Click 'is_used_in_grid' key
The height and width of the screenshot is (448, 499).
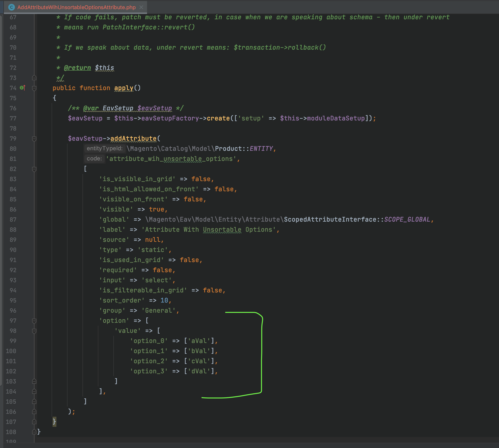[131, 260]
